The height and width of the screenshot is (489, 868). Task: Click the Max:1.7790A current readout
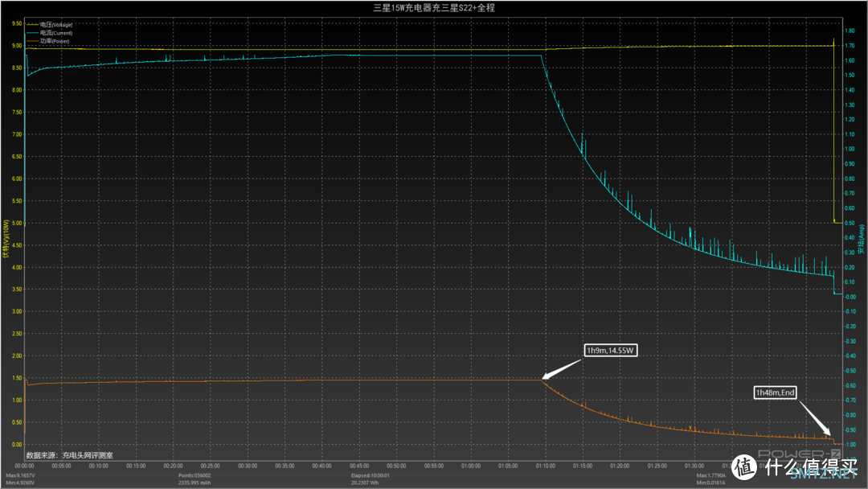pyautogui.click(x=710, y=475)
